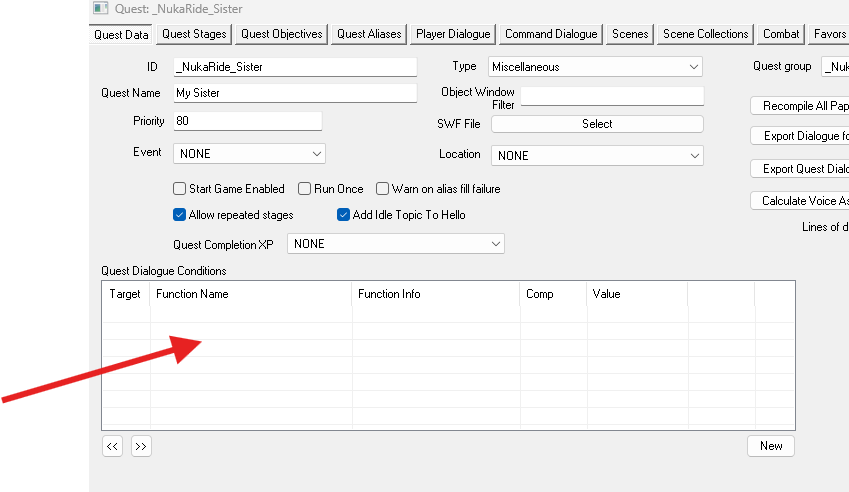
Task: Click the Value column header
Action: tap(637, 294)
